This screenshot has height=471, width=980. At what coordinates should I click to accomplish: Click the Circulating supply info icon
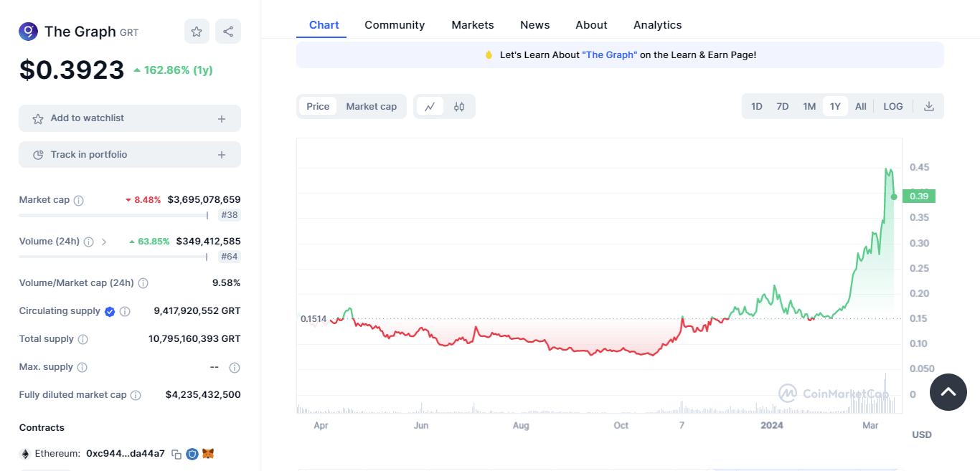coord(125,311)
